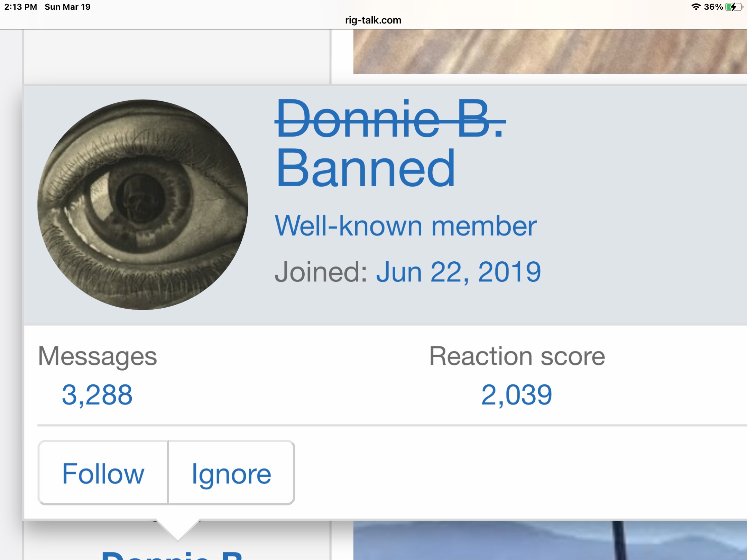The height and width of the screenshot is (560, 747).
Task: Tap the battery charging icon
Action: click(x=734, y=7)
